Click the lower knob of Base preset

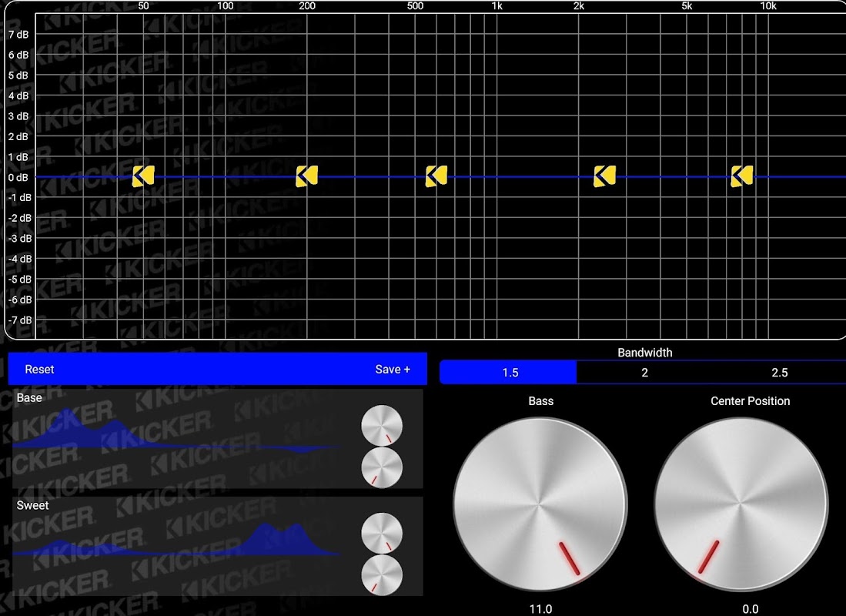click(382, 467)
